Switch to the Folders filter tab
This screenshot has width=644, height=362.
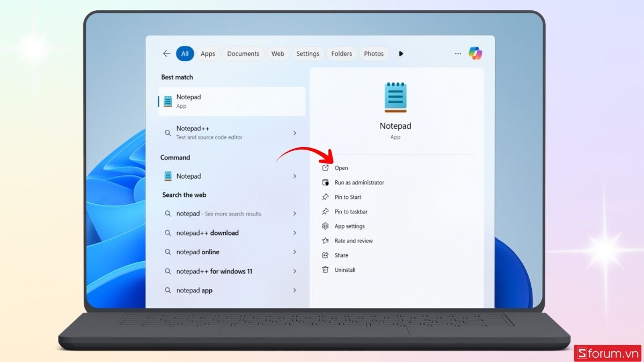pyautogui.click(x=342, y=54)
